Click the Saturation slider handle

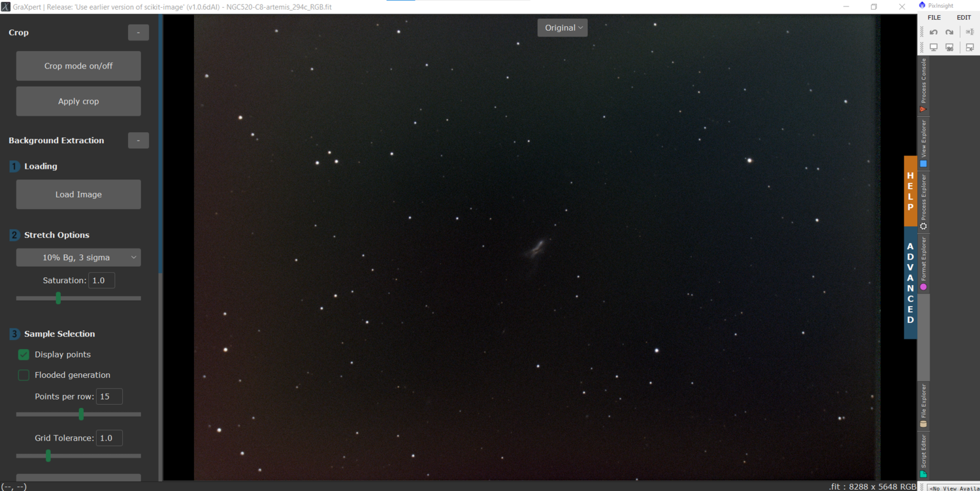pyautogui.click(x=58, y=298)
